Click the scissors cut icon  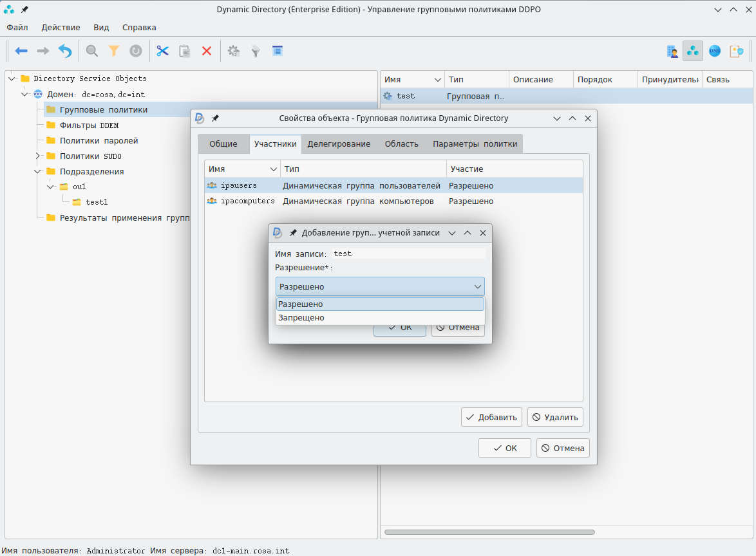coord(162,51)
